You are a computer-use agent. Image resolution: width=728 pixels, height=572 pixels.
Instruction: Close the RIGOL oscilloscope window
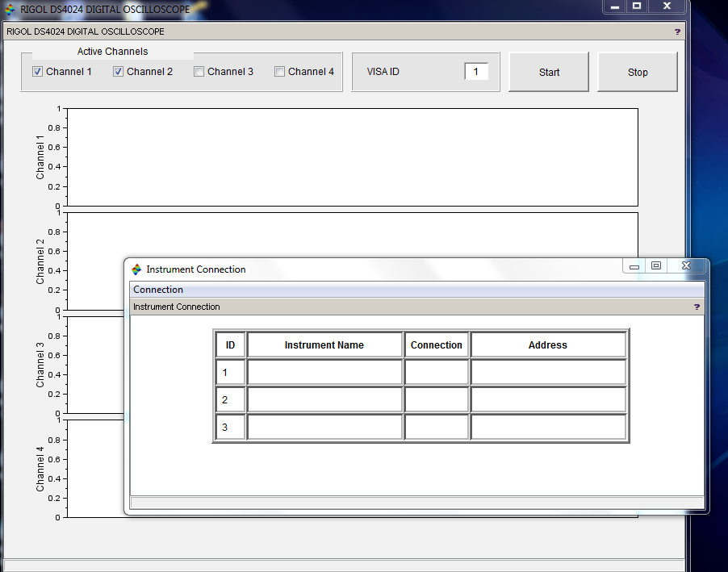click(667, 6)
